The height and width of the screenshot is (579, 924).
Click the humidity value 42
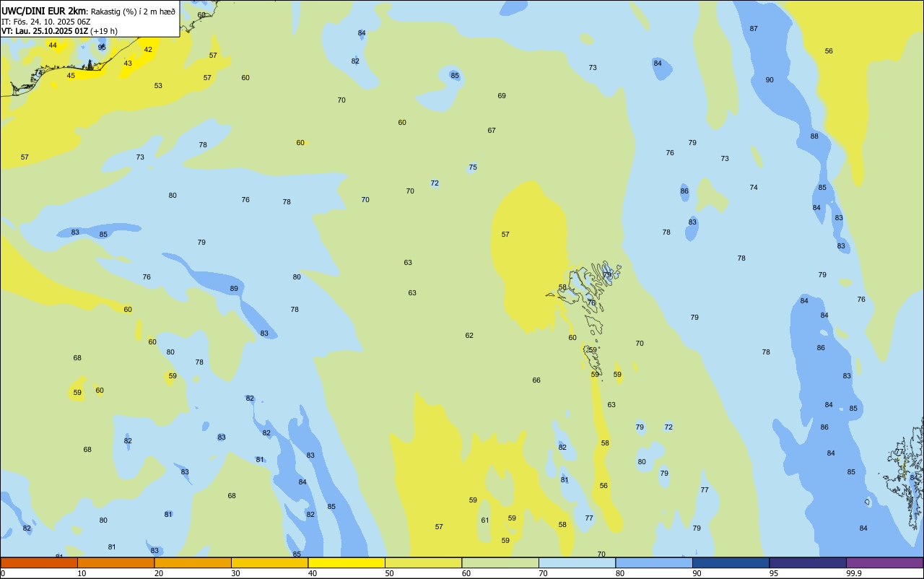point(148,49)
